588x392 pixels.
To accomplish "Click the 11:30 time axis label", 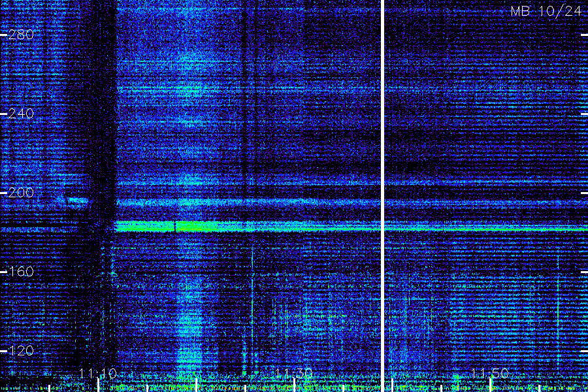I will point(294,373).
